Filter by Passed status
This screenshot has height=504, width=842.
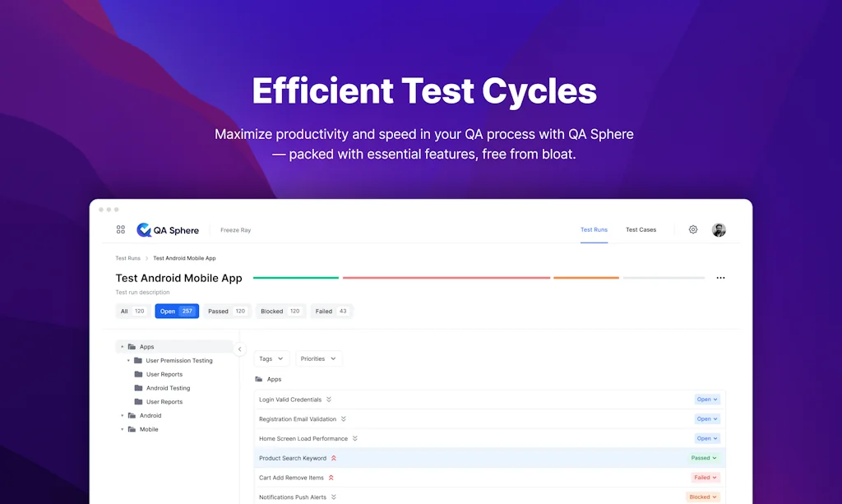click(x=228, y=312)
